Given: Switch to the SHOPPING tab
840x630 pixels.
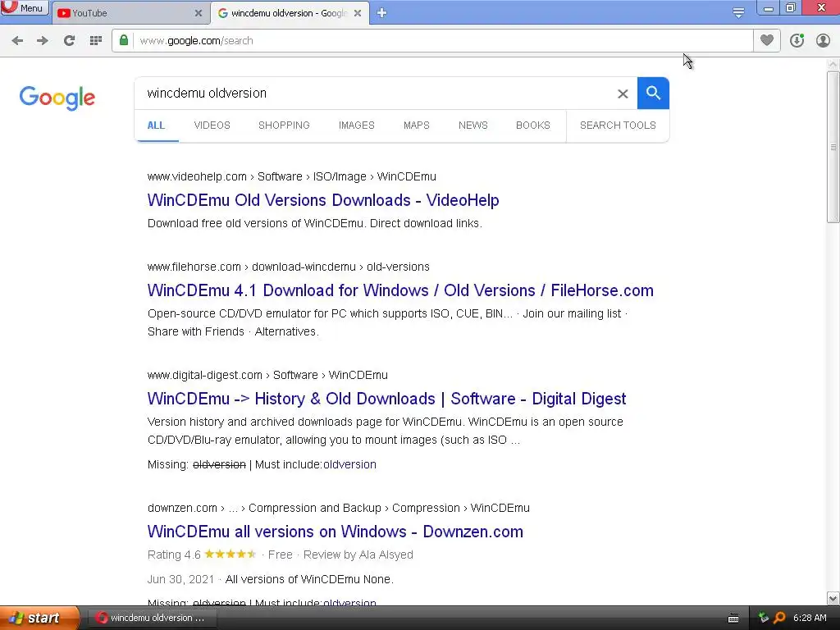Looking at the screenshot, I should tap(284, 126).
